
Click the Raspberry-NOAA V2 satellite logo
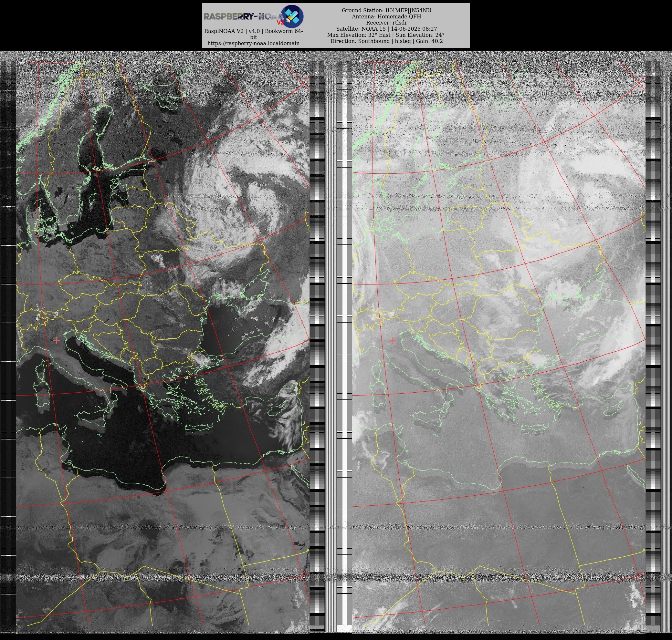pyautogui.click(x=292, y=16)
